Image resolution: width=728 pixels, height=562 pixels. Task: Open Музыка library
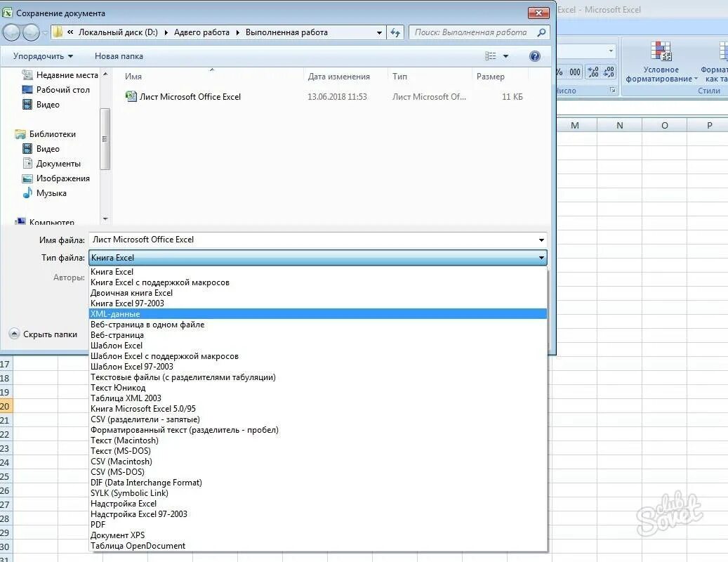[x=44, y=193]
